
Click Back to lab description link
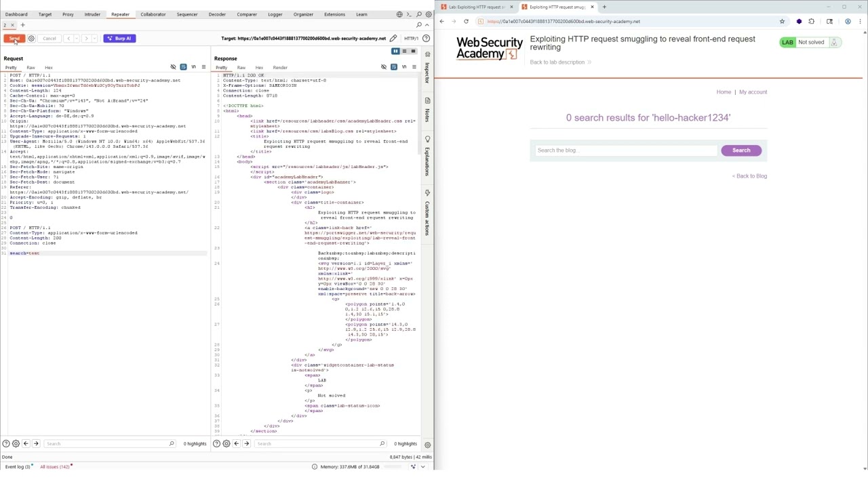point(560,62)
